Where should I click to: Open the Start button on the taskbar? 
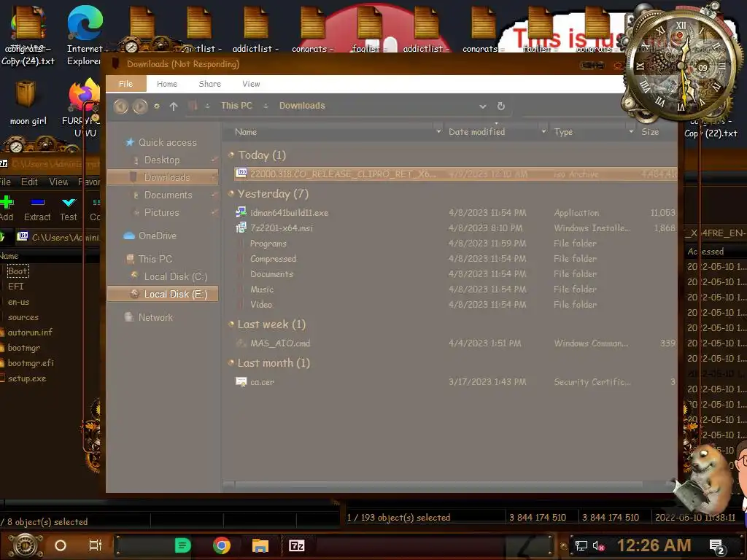click(26, 545)
